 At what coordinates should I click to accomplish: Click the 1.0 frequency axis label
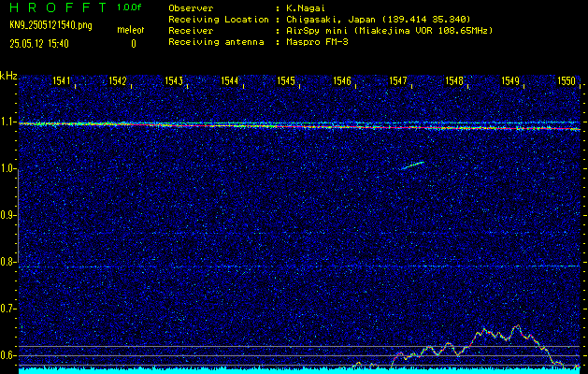(x=7, y=168)
